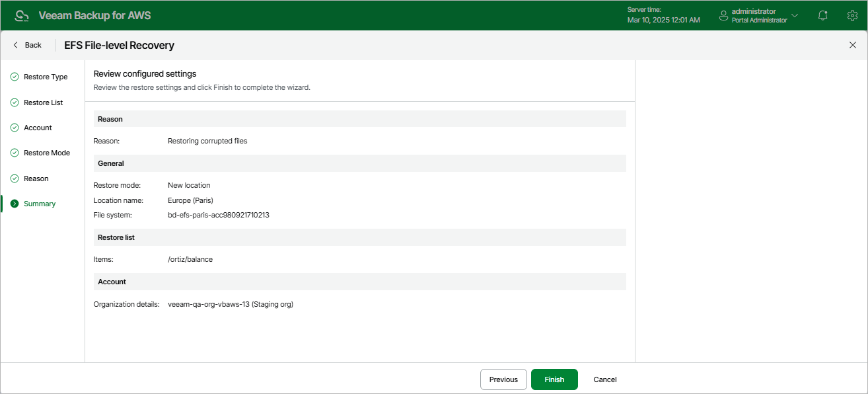Click the Previous button
Image resolution: width=868 pixels, height=394 pixels.
pyautogui.click(x=503, y=379)
